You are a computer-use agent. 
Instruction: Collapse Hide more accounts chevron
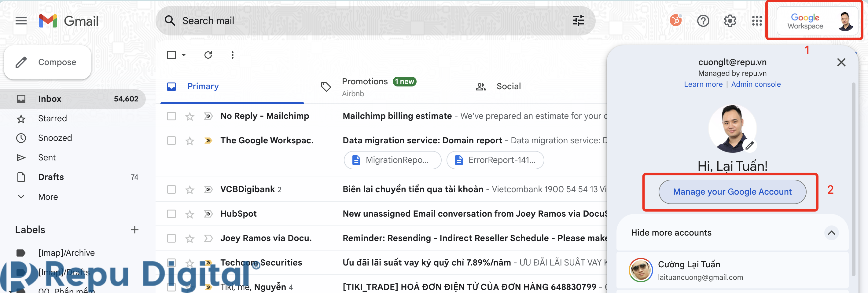[831, 233]
